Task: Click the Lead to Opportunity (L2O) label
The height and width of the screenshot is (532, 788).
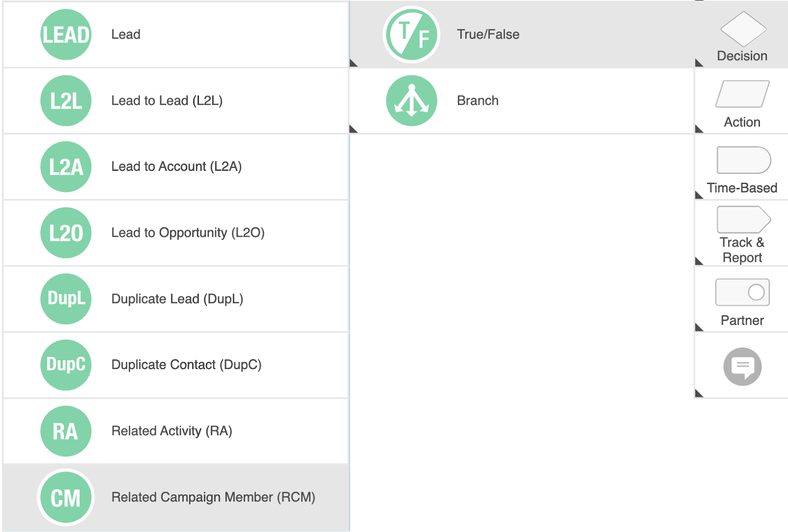Action: coord(188,233)
